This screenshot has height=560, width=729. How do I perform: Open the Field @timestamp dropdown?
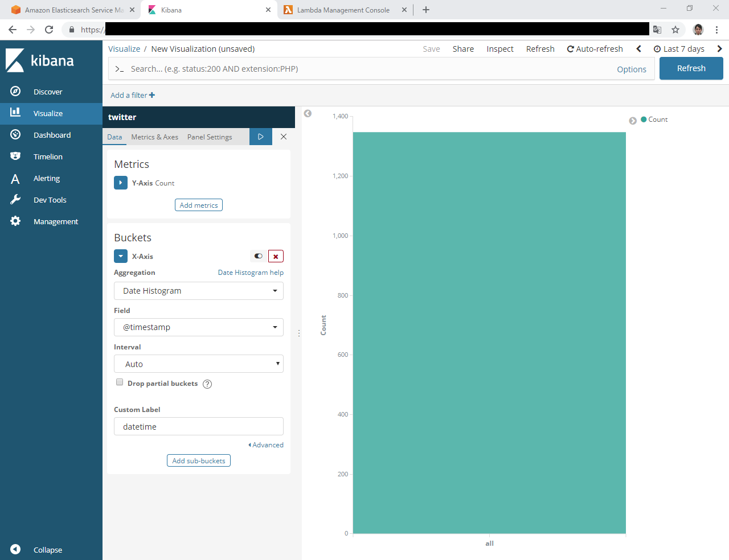(198, 327)
